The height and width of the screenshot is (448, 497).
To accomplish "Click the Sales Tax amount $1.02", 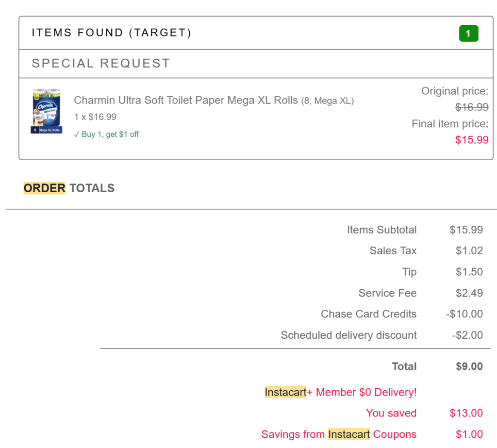I will (469, 251).
